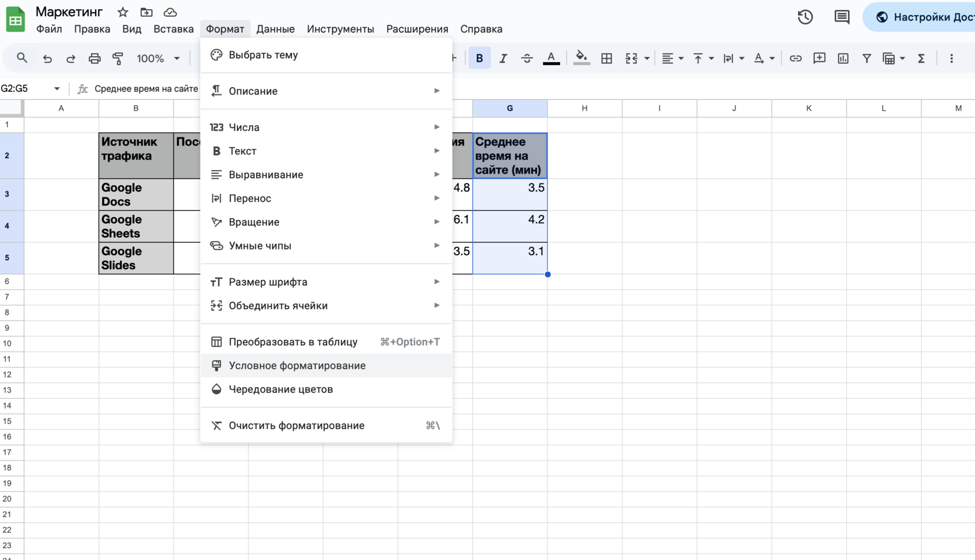The image size is (975, 560).
Task: Expand the Объединить ячейки submenu
Action: click(326, 306)
